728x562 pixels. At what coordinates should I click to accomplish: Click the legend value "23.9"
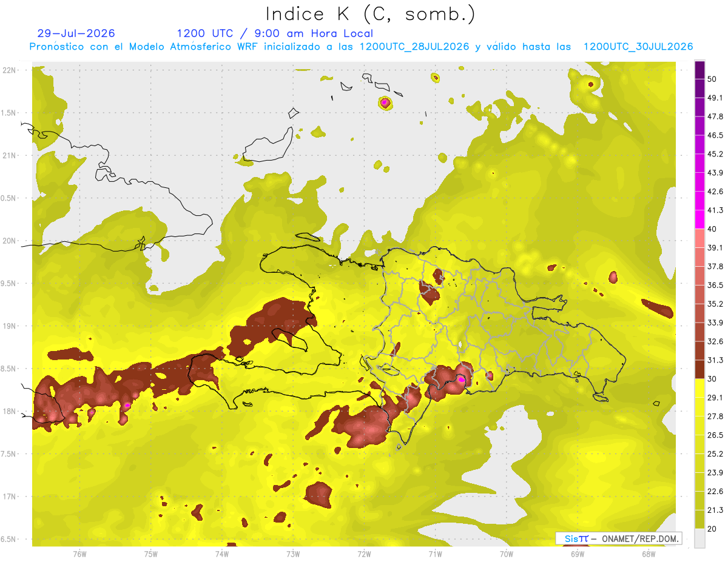(715, 473)
